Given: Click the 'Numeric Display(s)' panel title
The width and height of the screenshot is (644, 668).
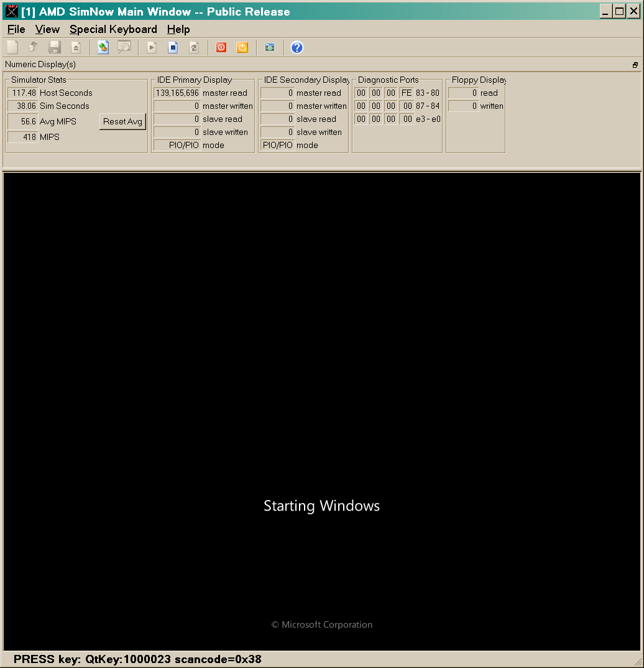Looking at the screenshot, I should tap(40, 64).
